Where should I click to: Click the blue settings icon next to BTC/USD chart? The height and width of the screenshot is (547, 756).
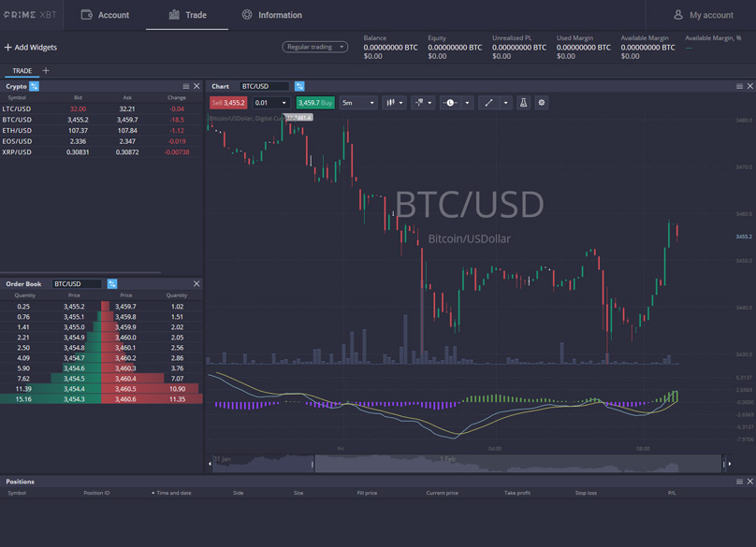click(x=299, y=85)
